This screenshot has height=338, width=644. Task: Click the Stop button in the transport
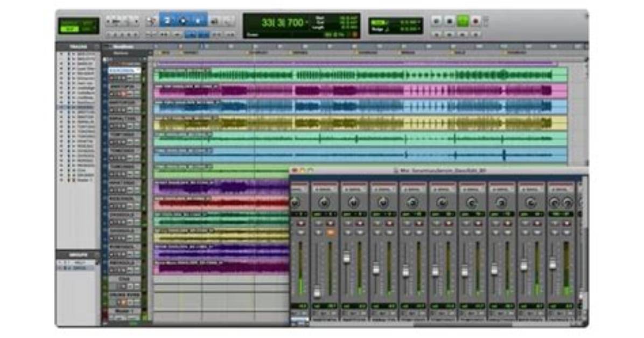click(x=450, y=22)
